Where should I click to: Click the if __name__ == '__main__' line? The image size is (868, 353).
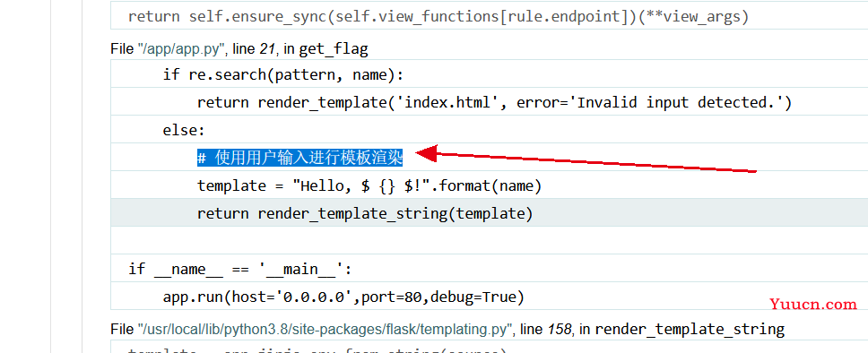pyautogui.click(x=489, y=269)
